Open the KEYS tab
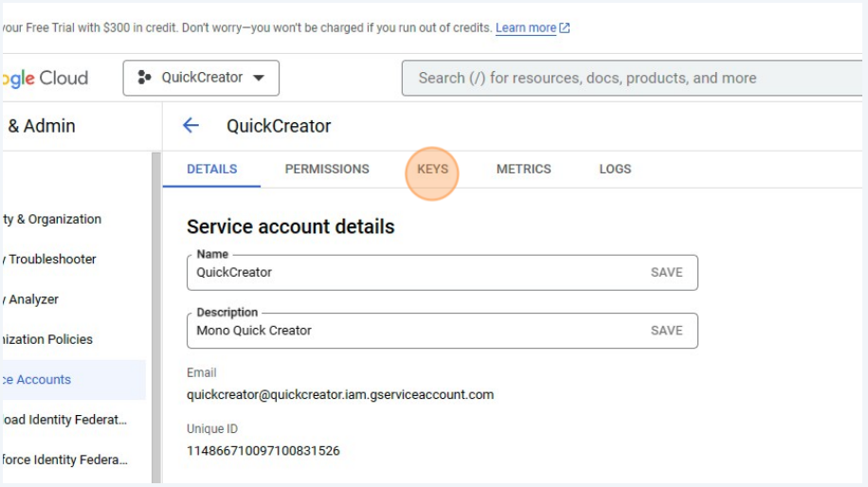 (432, 169)
